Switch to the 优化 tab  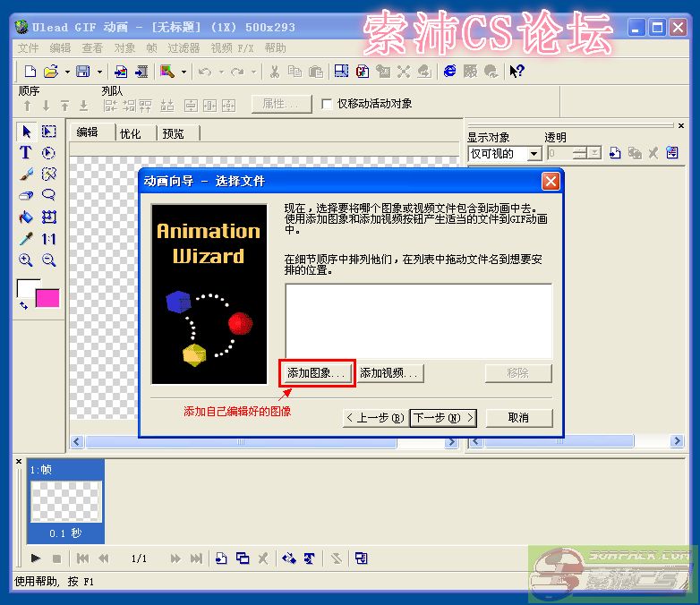[x=131, y=133]
